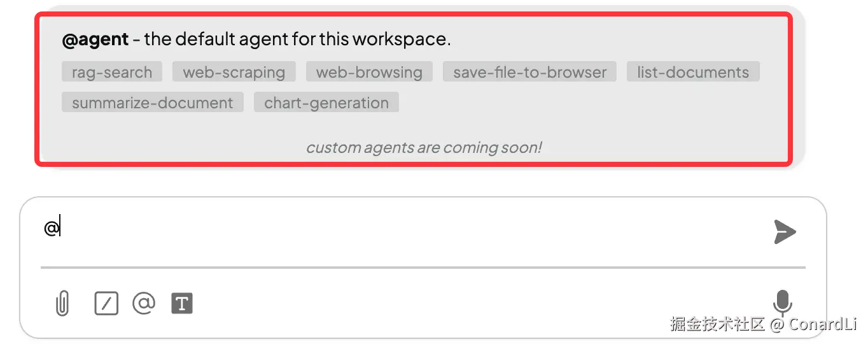Open text size options T icon

pyautogui.click(x=182, y=303)
